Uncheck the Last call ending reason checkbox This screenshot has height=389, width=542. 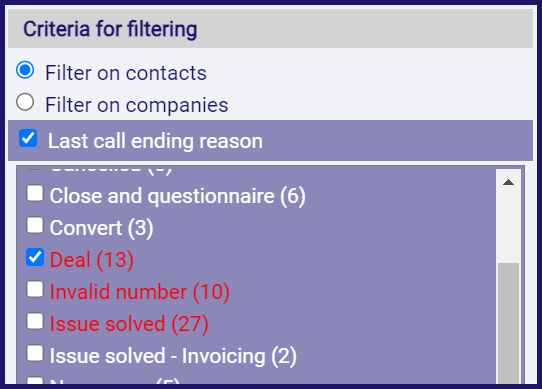(x=28, y=138)
